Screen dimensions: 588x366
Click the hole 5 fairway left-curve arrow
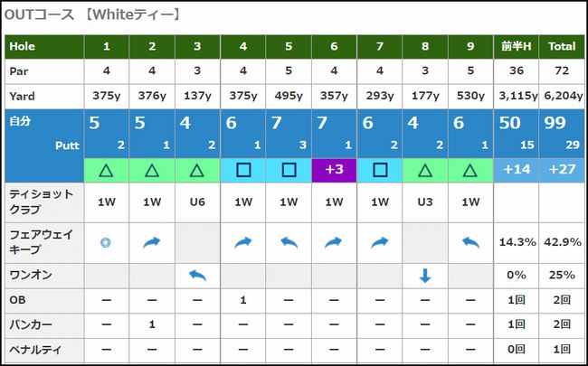point(289,242)
